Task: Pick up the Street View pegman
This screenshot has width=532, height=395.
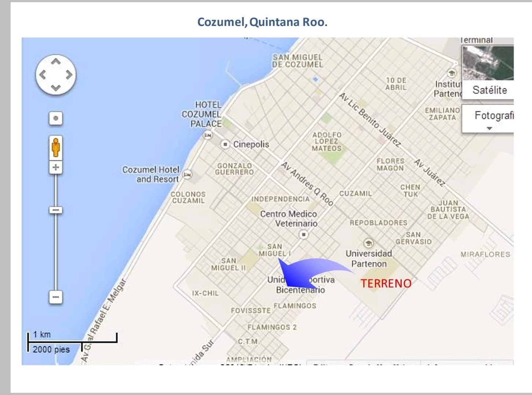Action: coord(56,147)
